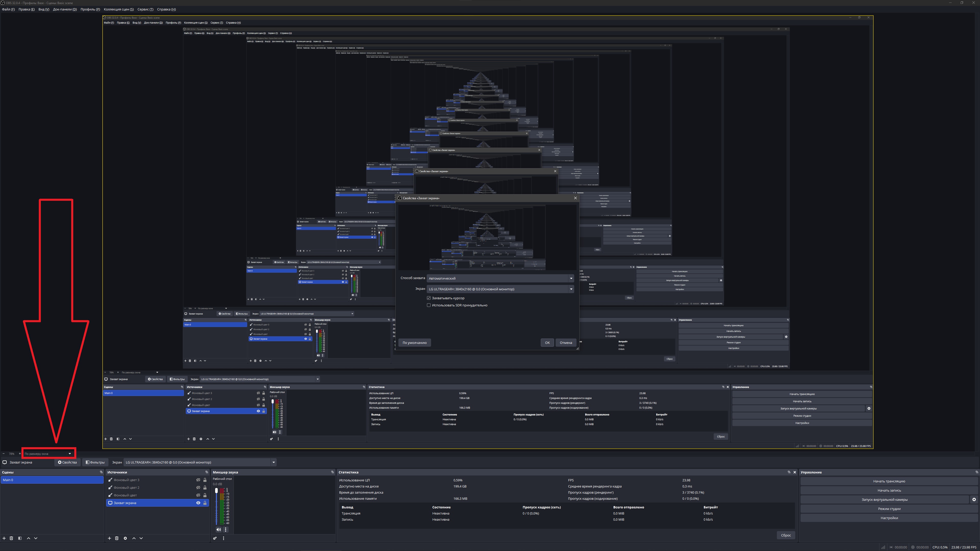980x551 pixels.
Task: Pop out the Источники dock panel
Action: point(206,472)
